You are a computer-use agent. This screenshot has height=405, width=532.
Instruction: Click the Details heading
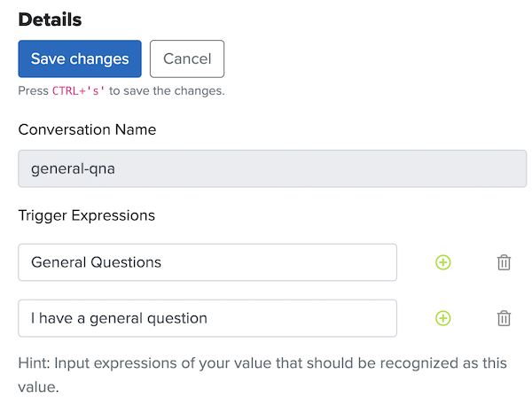pyautogui.click(x=50, y=19)
